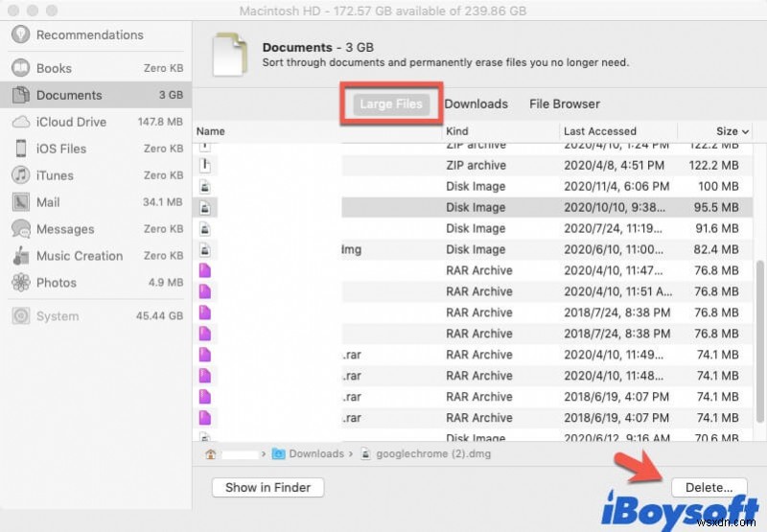Click the vertical scrollbar of file list

click(x=759, y=341)
